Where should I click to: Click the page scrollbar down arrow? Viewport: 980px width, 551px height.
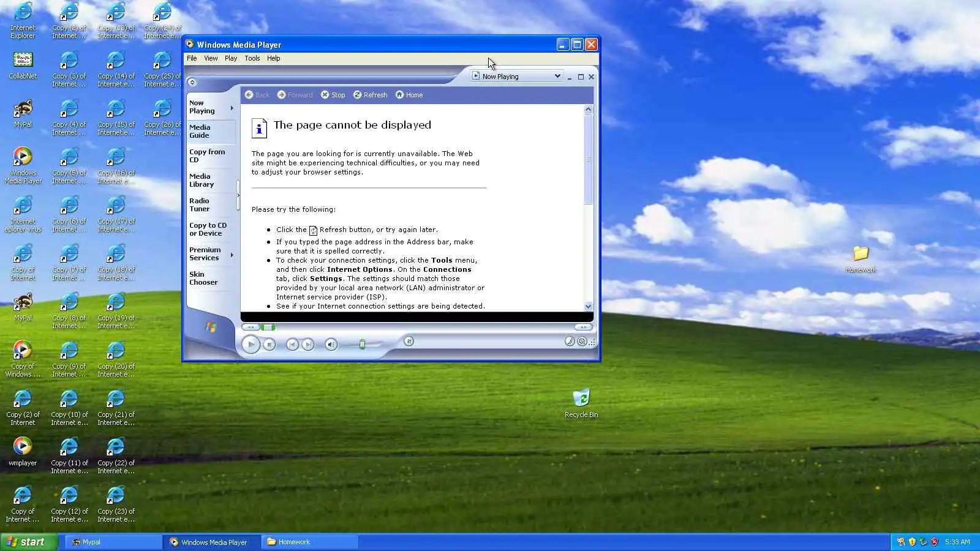point(589,306)
